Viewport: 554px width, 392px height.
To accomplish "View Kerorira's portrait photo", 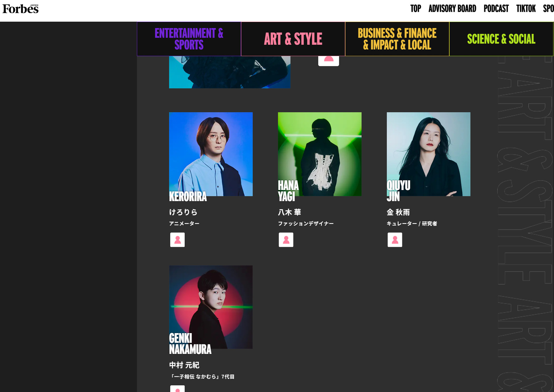I will pos(211,154).
